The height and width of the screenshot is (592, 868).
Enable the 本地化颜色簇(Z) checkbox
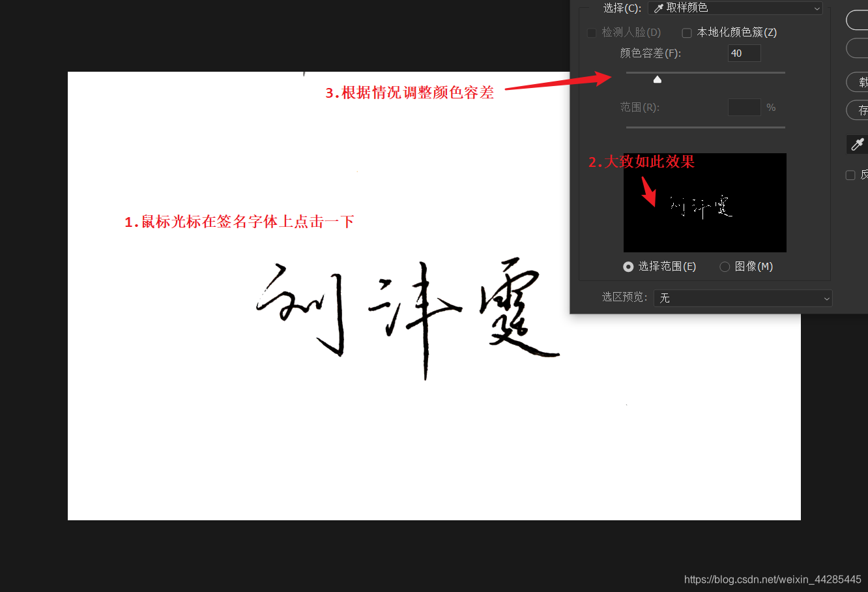point(687,32)
